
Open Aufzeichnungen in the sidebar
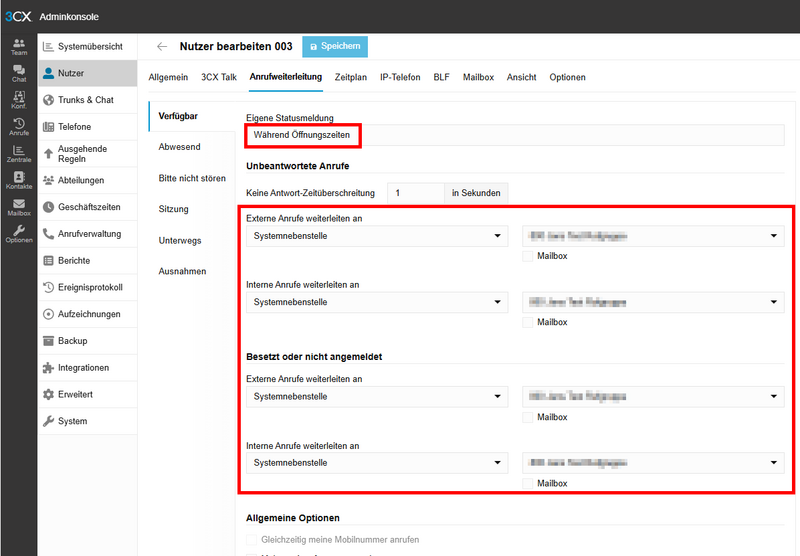point(87,314)
